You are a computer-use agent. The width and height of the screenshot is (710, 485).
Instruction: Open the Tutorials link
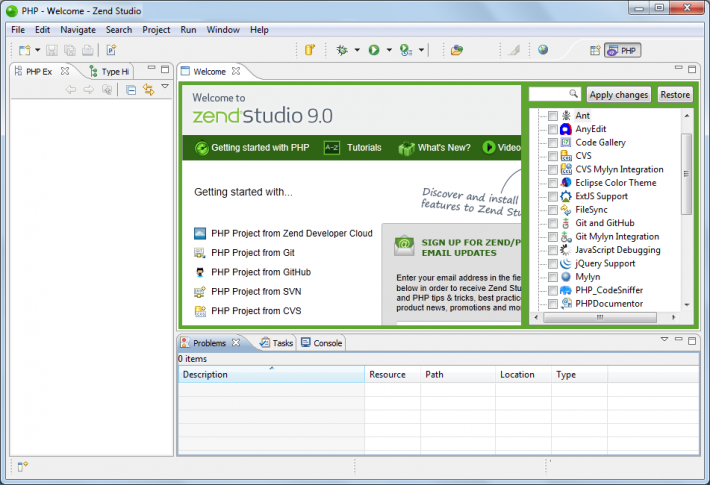[x=353, y=148]
